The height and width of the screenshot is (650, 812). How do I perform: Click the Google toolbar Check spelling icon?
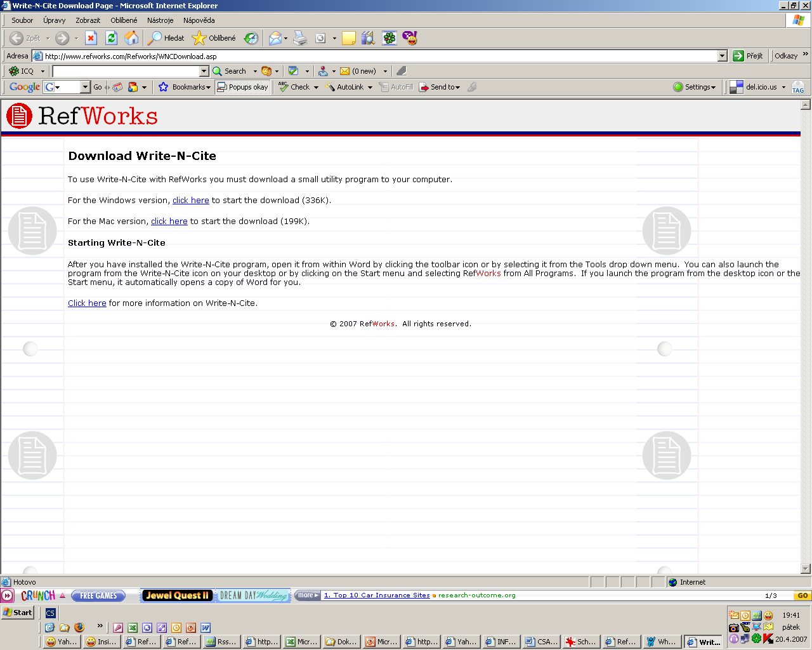click(x=283, y=87)
